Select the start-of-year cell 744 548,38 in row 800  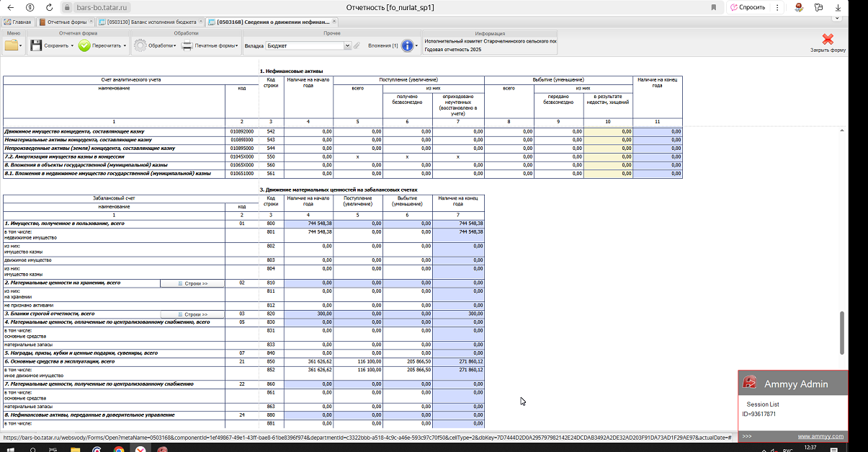click(x=308, y=223)
